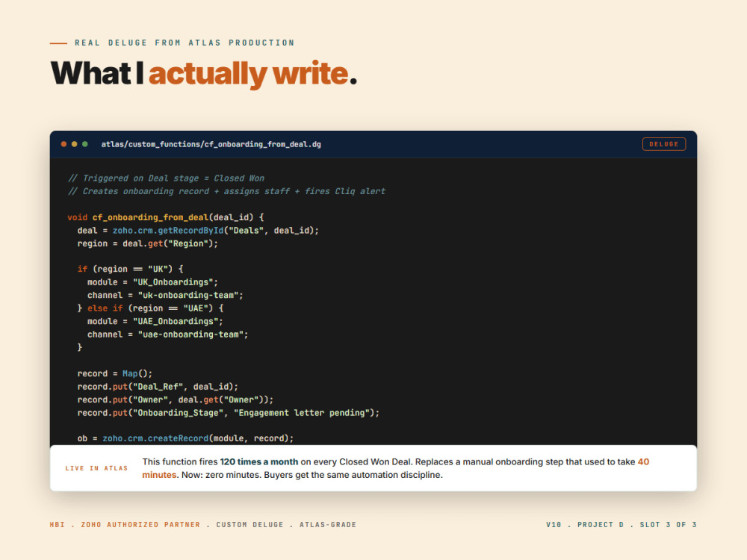Click line record.put("Deal_Ref", deal_id)
Screen dimensions: 747x560
pos(158,387)
